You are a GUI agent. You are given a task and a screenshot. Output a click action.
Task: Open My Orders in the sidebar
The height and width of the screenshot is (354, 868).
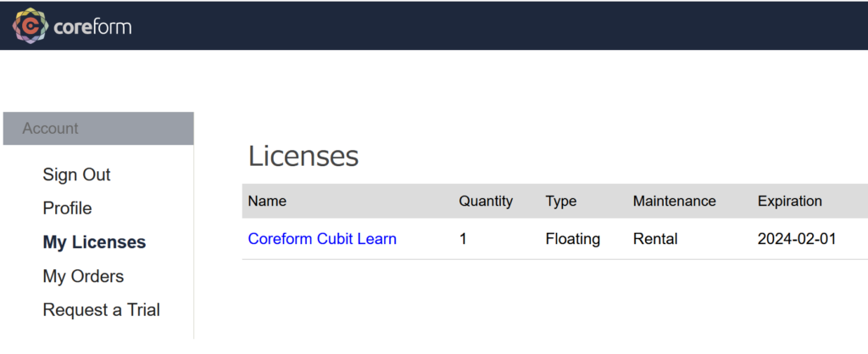pyautogui.click(x=83, y=276)
